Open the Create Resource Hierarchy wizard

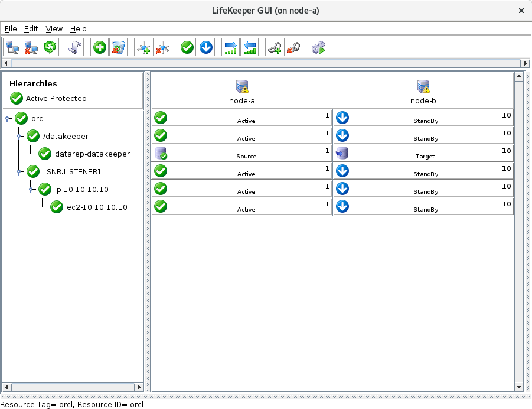tap(99, 47)
